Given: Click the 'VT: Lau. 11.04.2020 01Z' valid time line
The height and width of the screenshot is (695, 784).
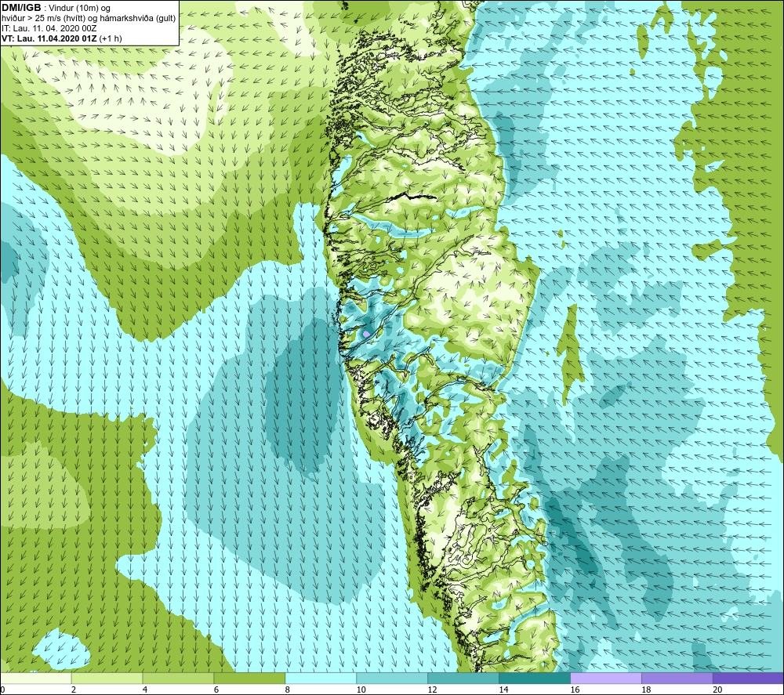Looking at the screenshot, I should 49,38.
